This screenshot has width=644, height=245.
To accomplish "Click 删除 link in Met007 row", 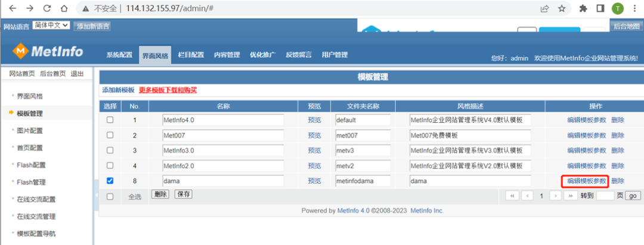I will click(618, 135).
